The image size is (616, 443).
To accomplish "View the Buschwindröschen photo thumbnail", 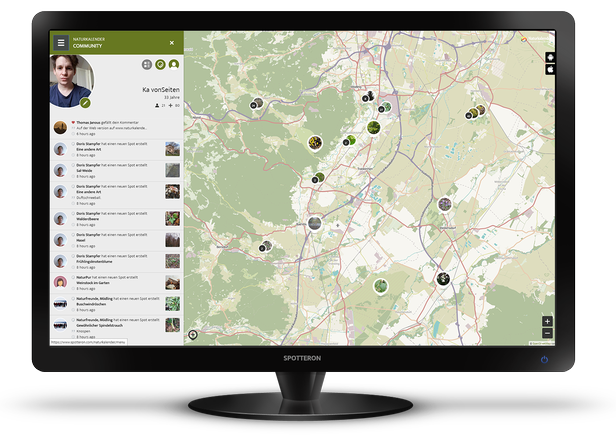I will tap(172, 304).
